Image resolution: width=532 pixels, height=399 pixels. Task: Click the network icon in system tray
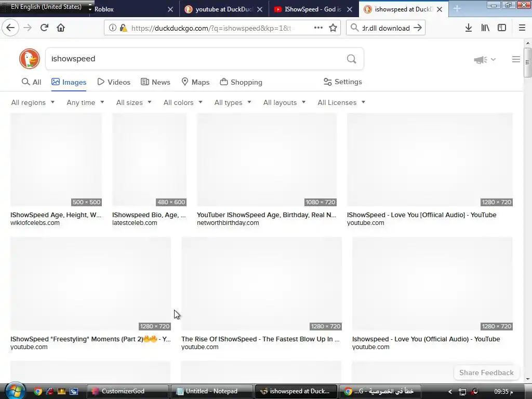coord(462,392)
